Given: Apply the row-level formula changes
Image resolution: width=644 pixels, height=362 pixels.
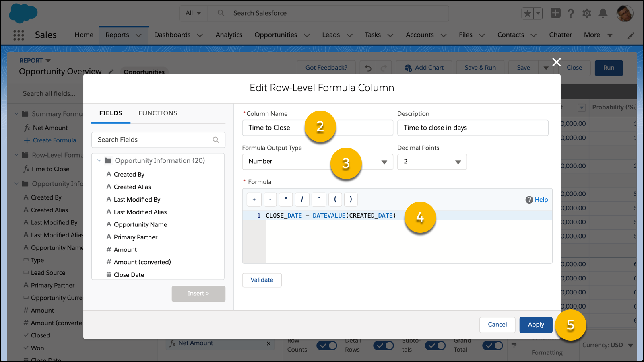Looking at the screenshot, I should [536, 325].
